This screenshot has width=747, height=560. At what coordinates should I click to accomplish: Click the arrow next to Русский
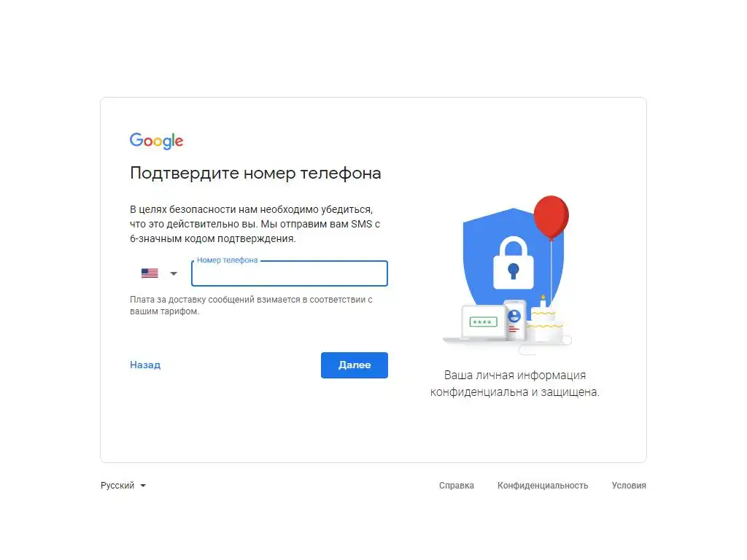point(143,486)
